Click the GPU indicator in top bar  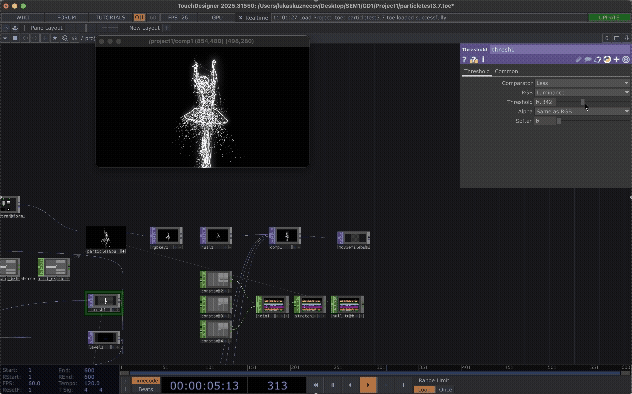click(216, 17)
